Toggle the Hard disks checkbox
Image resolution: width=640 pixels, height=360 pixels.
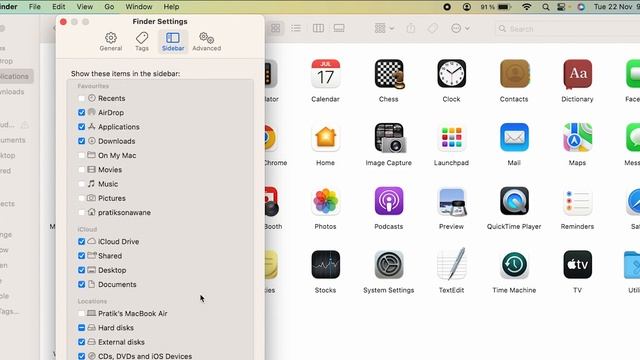point(81,328)
